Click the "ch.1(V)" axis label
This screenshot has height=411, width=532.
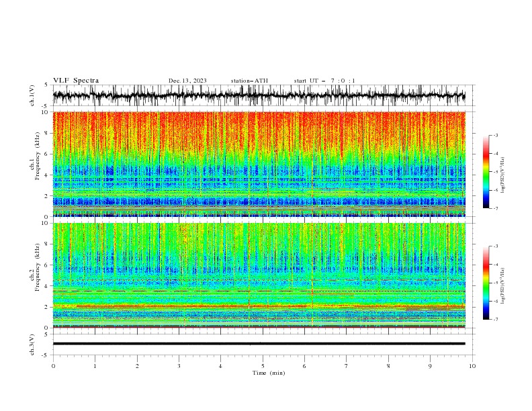[x=32, y=95]
